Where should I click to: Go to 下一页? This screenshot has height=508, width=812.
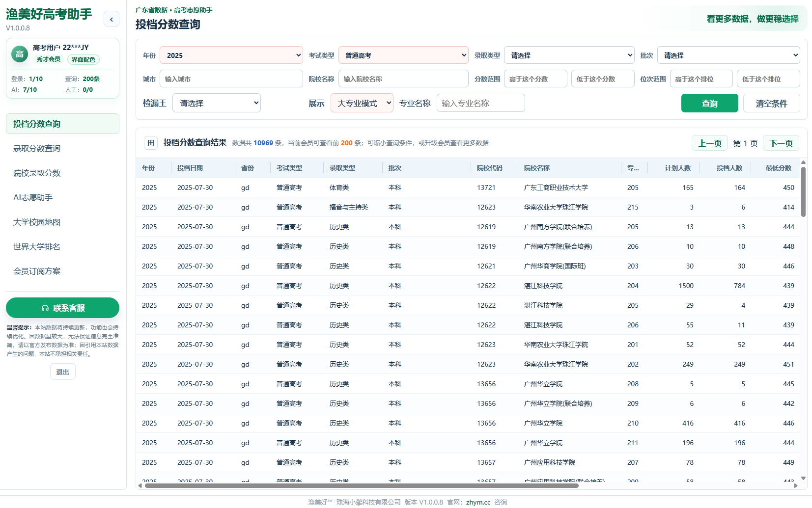[x=781, y=143]
